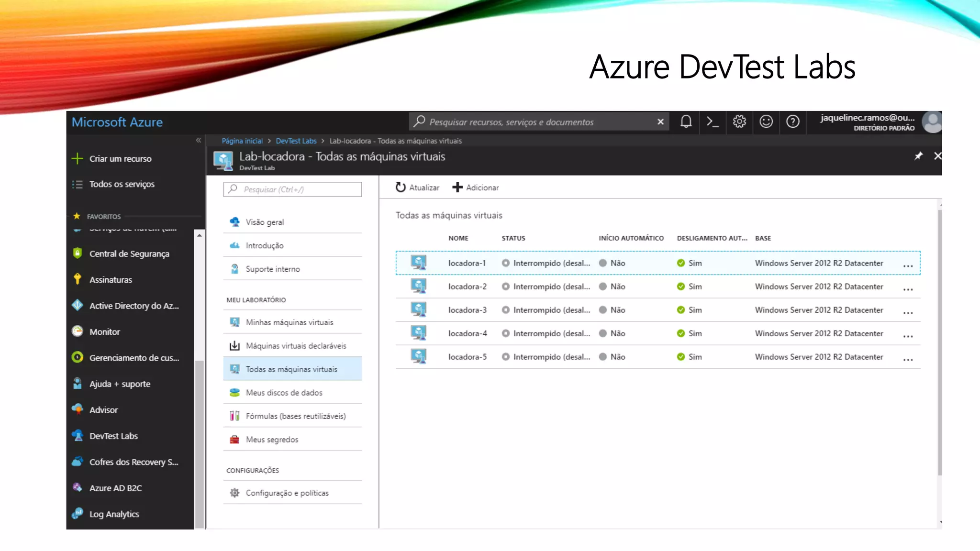Sort table by NOME column
The image size is (980, 551).
click(x=458, y=238)
